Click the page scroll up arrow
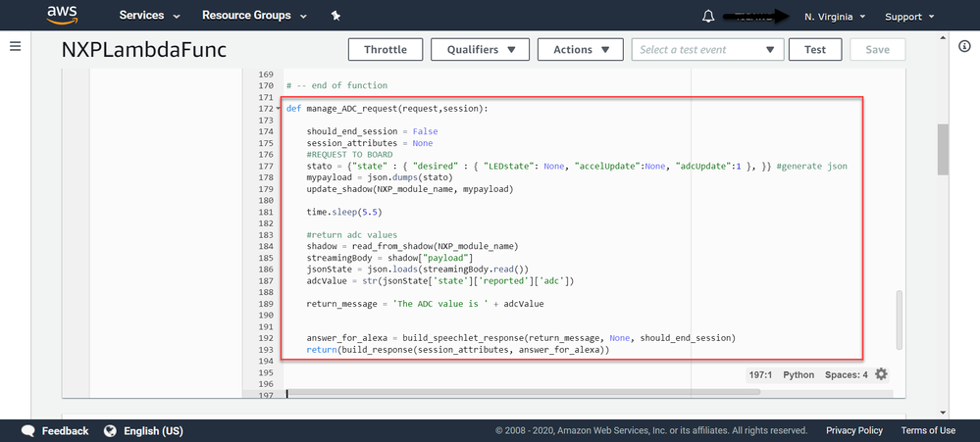Image resolution: width=980 pixels, height=442 pixels. [943, 37]
